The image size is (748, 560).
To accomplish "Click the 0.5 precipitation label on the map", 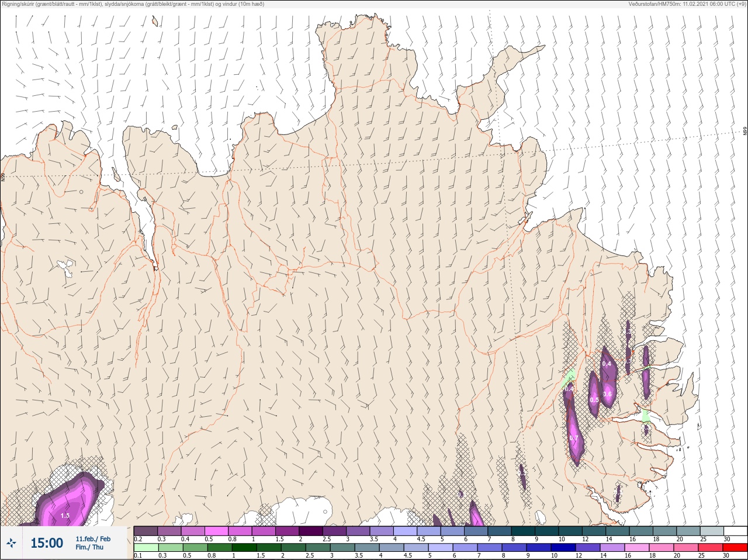I will click(x=594, y=400).
